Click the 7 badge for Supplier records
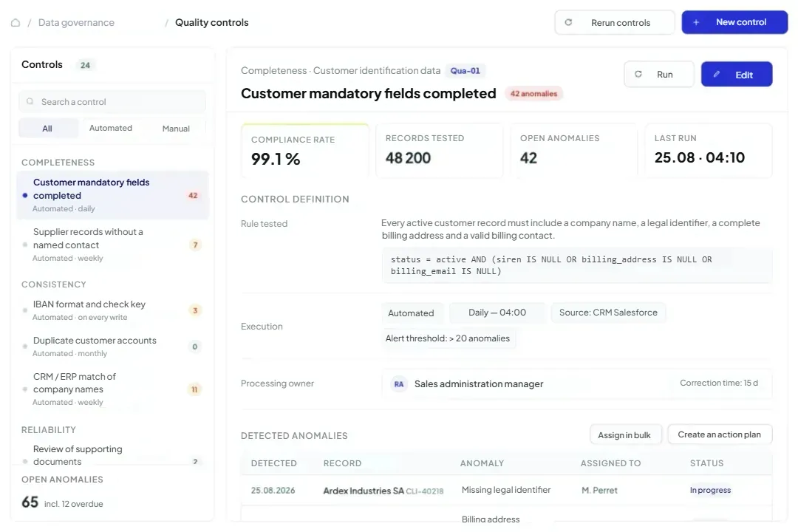The image size is (798, 532). (195, 245)
